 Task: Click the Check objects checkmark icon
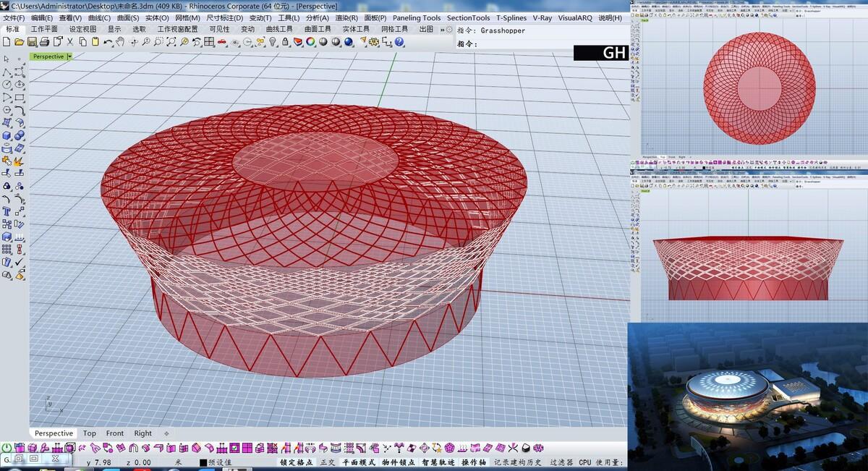(20, 262)
